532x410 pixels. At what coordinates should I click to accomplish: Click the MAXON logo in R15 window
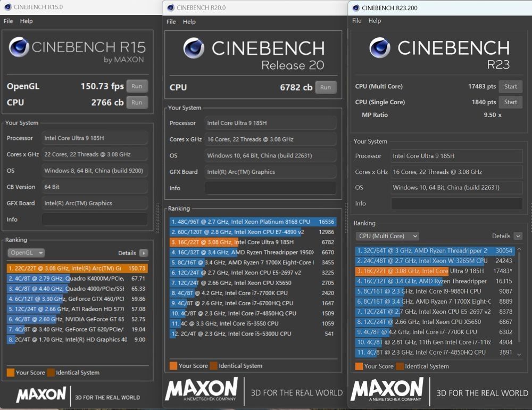point(41,395)
